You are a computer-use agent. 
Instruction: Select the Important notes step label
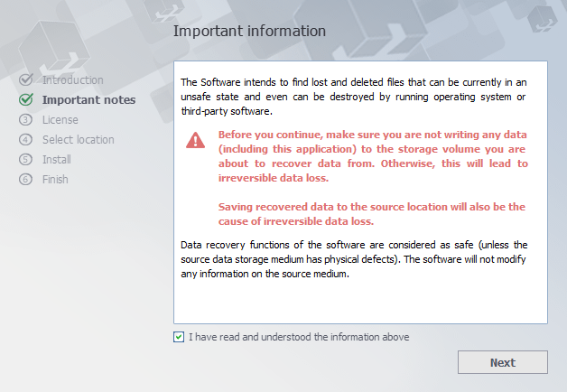(x=88, y=100)
